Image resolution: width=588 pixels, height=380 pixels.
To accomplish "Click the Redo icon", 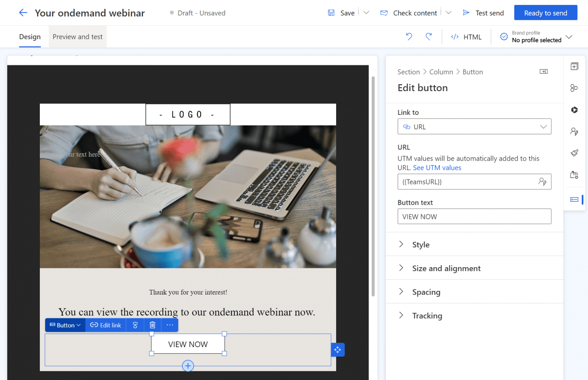I will coord(429,36).
